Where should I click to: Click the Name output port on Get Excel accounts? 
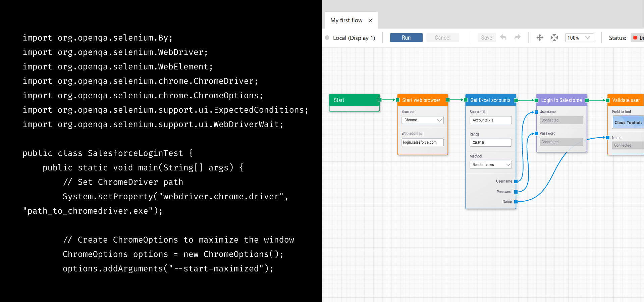pyautogui.click(x=516, y=202)
